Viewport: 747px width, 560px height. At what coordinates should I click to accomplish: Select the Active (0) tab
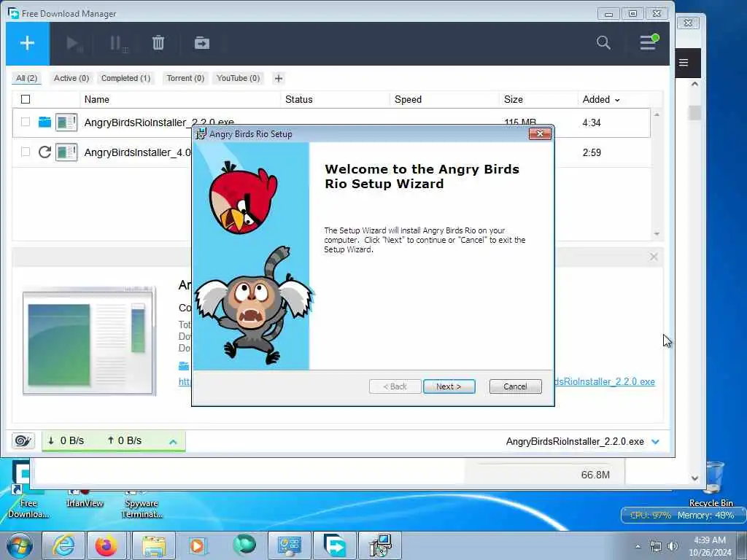point(71,78)
